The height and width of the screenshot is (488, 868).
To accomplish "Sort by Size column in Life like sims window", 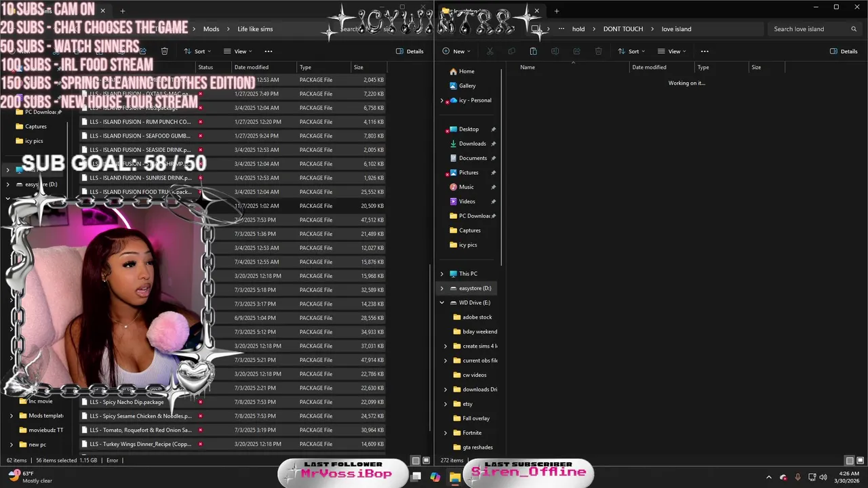I will (x=368, y=67).
